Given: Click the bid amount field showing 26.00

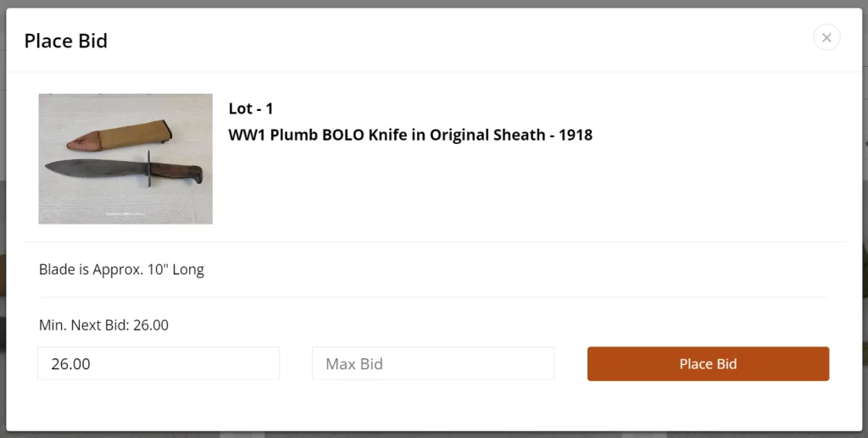Looking at the screenshot, I should 159,363.
